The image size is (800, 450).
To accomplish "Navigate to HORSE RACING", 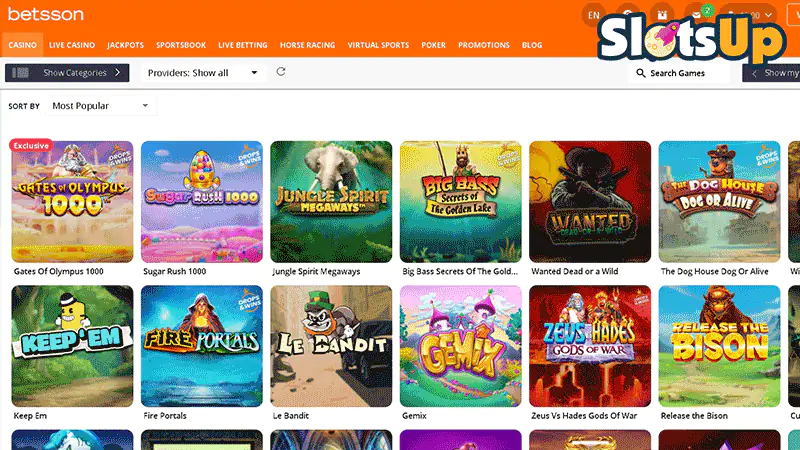I will (308, 45).
